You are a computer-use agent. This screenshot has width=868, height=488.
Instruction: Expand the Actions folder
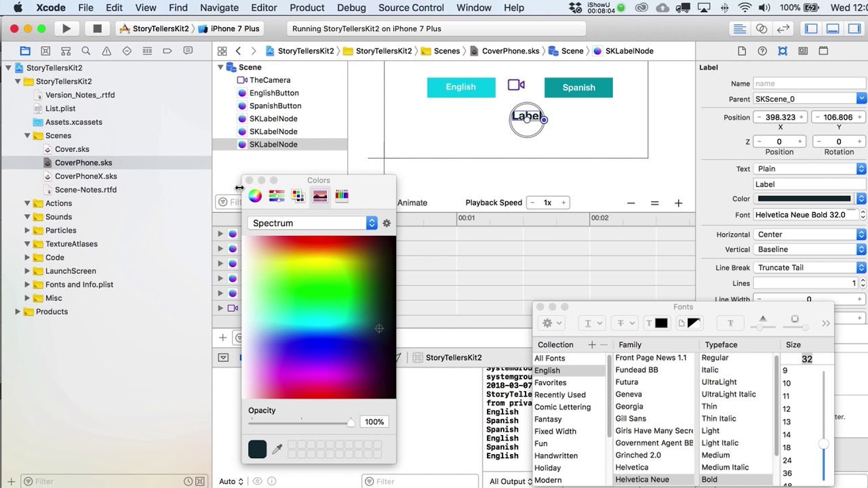(28, 203)
